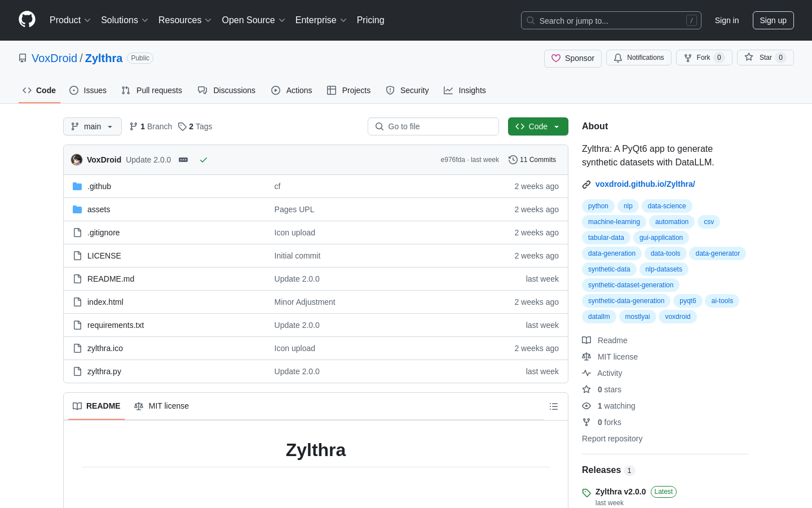Click the Sign in link
Image resolution: width=812 pixels, height=508 pixels.
pyautogui.click(x=727, y=20)
